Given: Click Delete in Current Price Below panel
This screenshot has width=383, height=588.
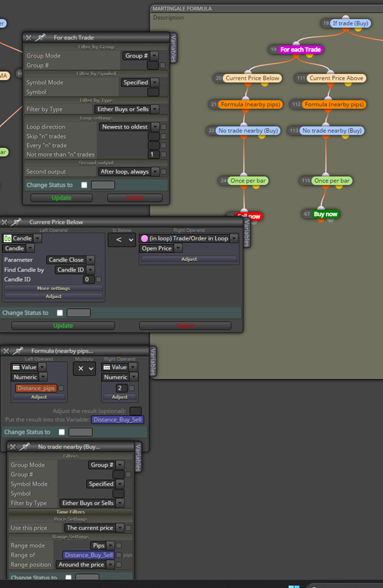Looking at the screenshot, I should pyautogui.click(x=185, y=325).
